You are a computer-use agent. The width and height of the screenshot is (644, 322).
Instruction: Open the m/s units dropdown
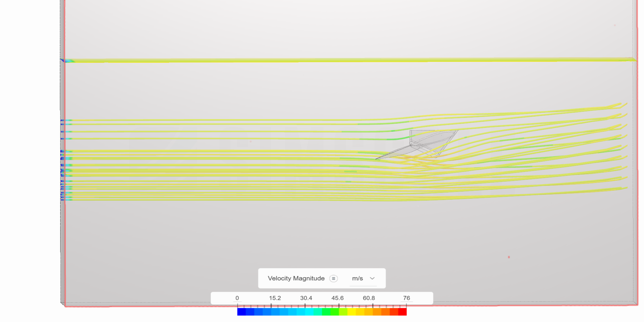coord(363,279)
